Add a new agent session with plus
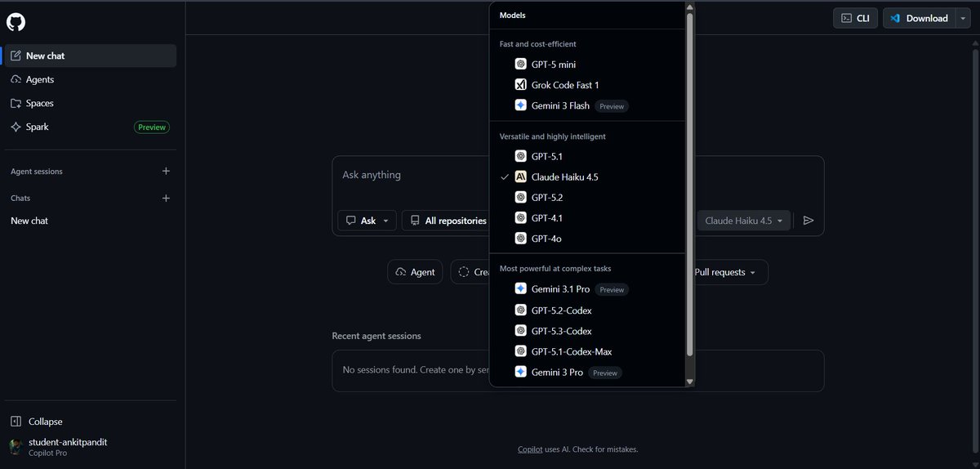The width and height of the screenshot is (980, 469). (x=166, y=172)
